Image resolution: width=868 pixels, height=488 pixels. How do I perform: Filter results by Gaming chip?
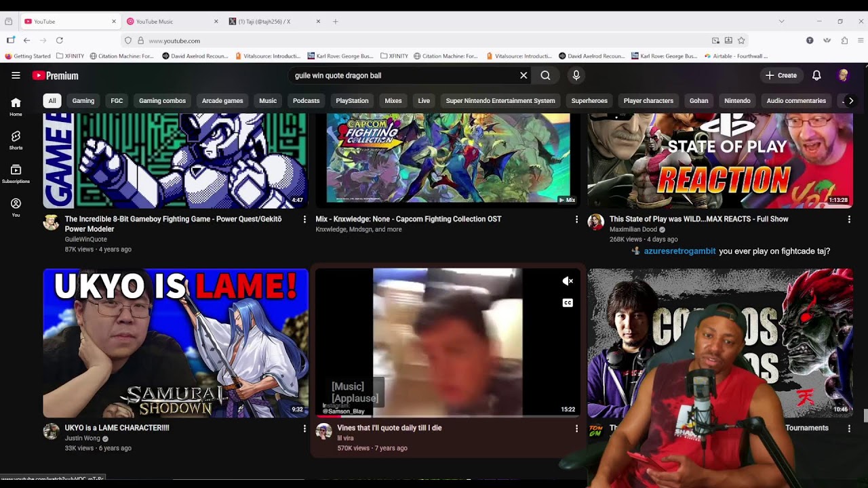click(83, 101)
